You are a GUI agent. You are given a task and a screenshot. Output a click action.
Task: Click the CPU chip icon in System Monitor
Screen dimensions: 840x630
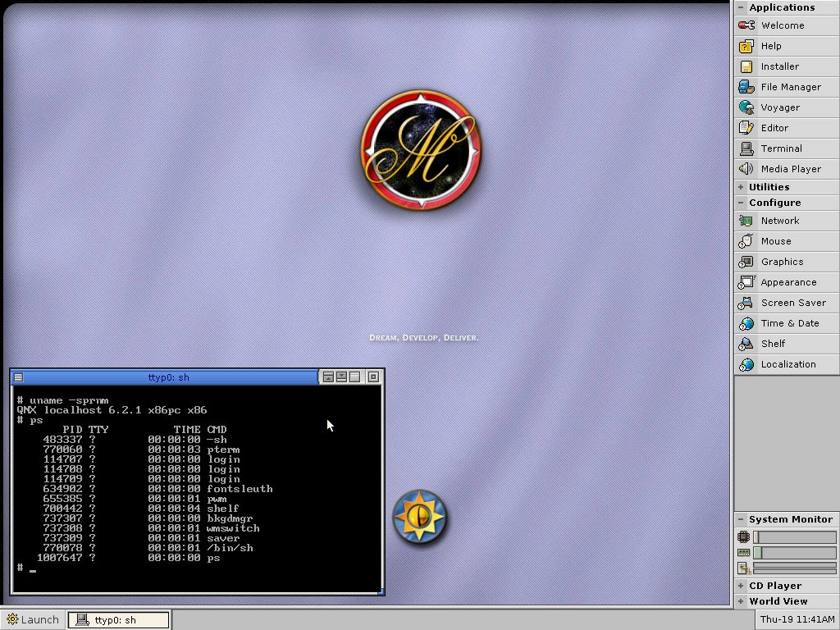tap(743, 536)
